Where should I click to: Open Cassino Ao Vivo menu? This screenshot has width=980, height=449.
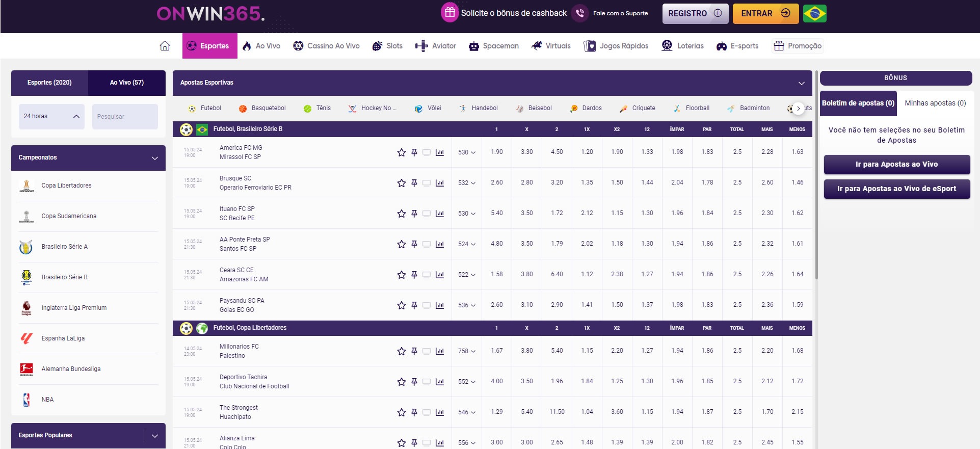coord(326,46)
